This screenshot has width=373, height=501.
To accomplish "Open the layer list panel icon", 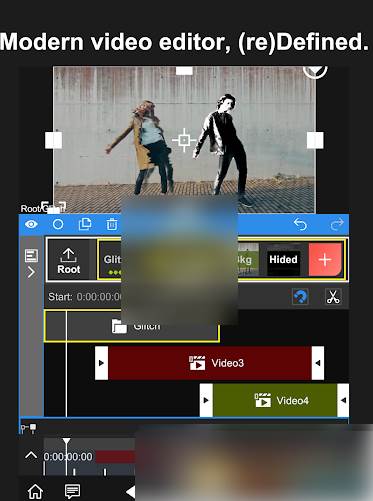I will pos(31,256).
